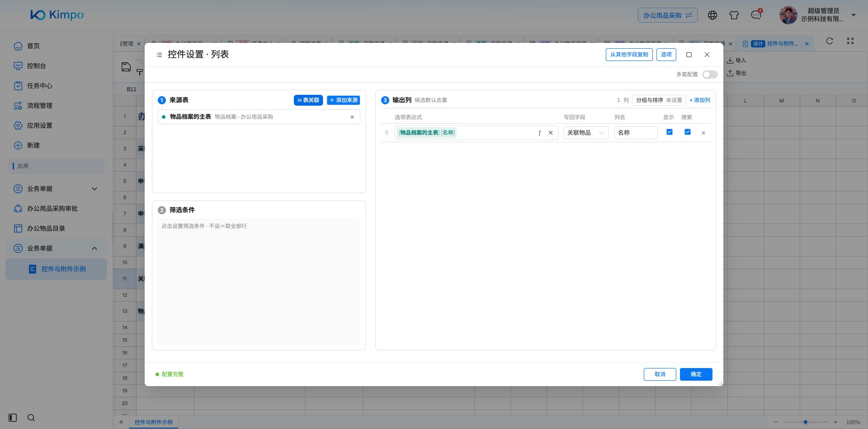Click the refresh icon in tab bar

(x=830, y=41)
